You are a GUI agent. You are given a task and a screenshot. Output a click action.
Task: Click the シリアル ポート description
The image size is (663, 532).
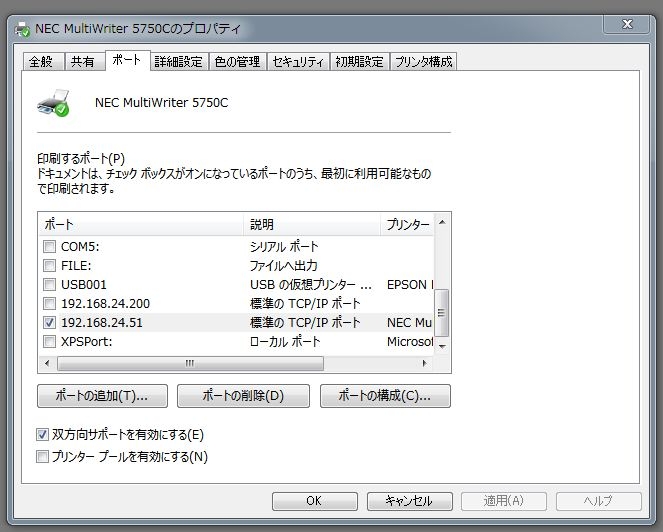pos(284,247)
